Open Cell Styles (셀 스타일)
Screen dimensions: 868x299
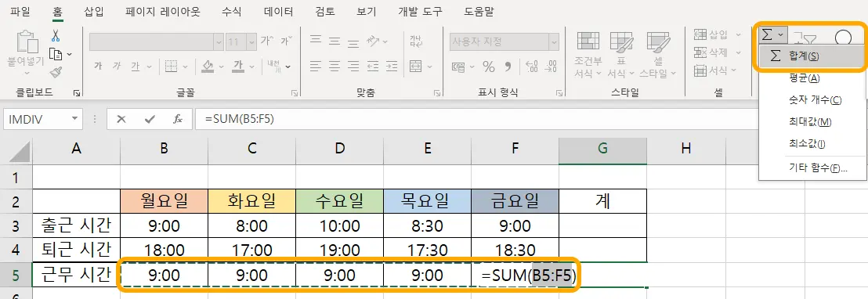657,54
